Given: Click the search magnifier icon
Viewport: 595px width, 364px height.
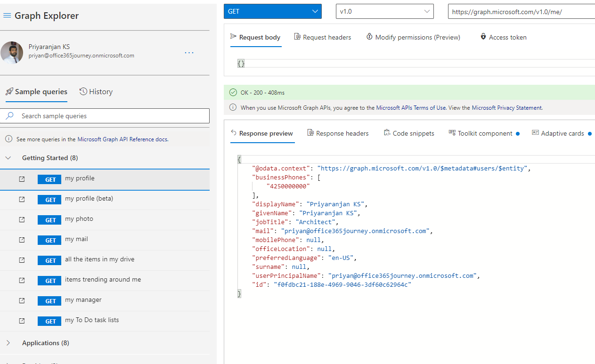Looking at the screenshot, I should [9, 116].
